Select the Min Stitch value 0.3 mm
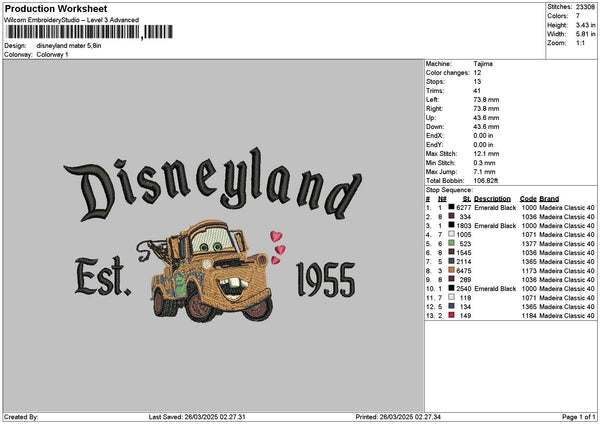 click(484, 163)
